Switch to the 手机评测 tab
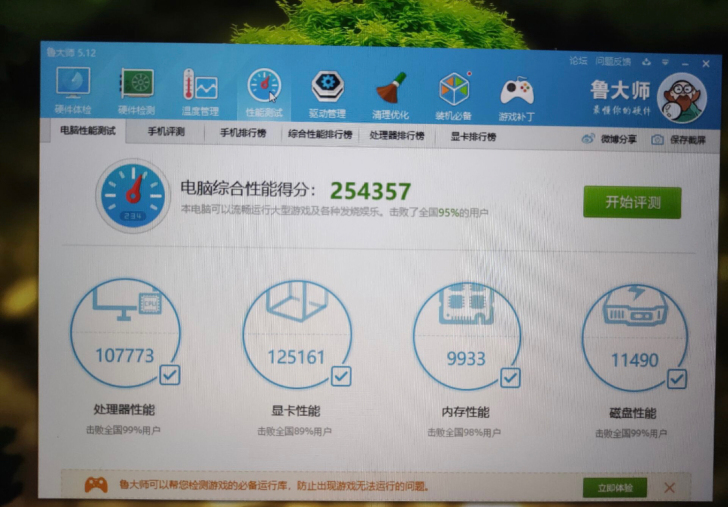The width and height of the screenshot is (728, 507). click(166, 132)
